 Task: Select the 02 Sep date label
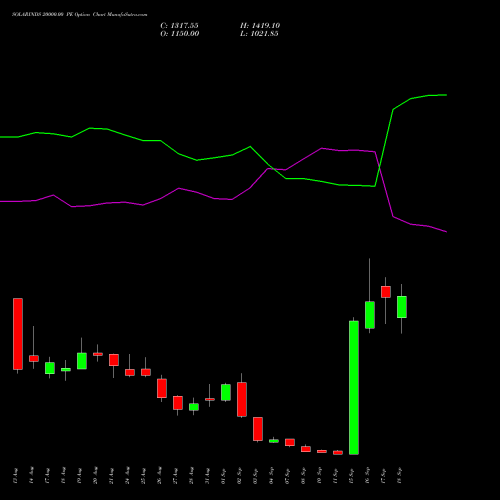pyautogui.click(x=240, y=476)
